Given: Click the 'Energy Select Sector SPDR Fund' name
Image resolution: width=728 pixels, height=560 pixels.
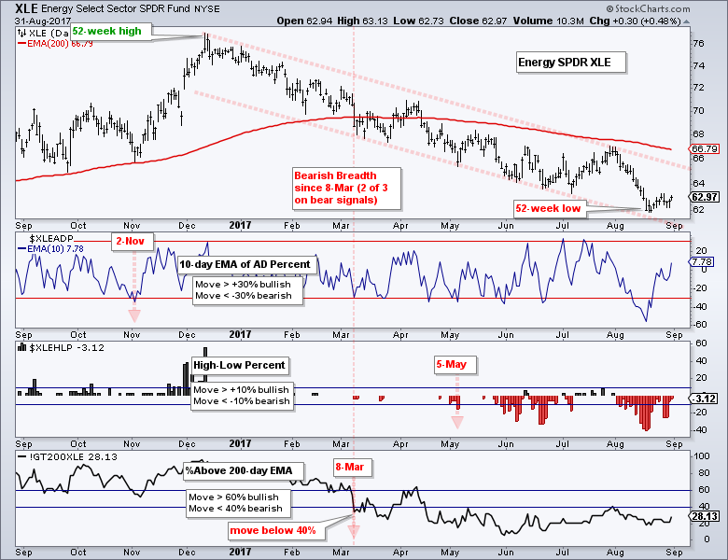Looking at the screenshot, I should (x=115, y=8).
